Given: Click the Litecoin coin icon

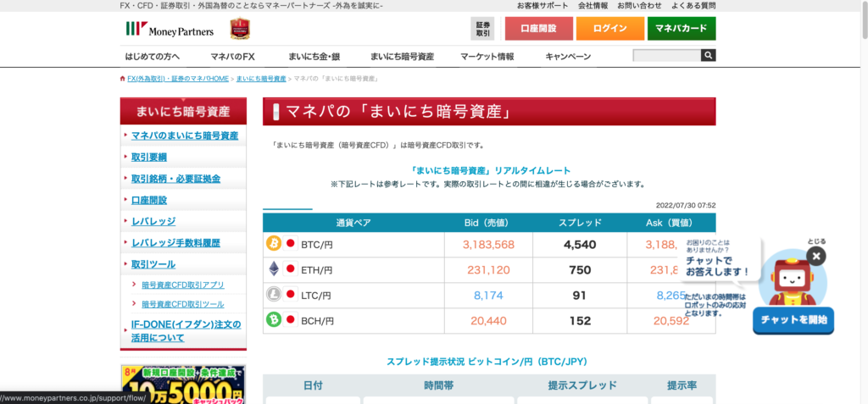Looking at the screenshot, I should tap(274, 295).
